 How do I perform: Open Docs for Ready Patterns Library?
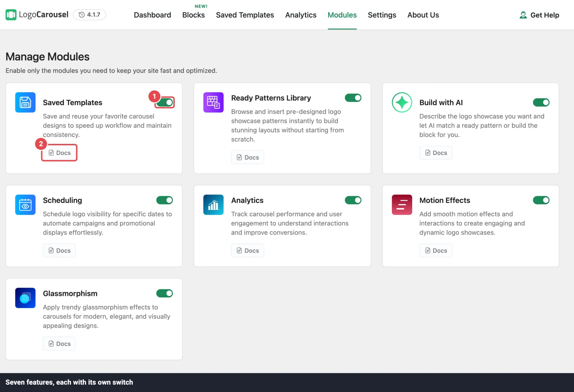[248, 157]
